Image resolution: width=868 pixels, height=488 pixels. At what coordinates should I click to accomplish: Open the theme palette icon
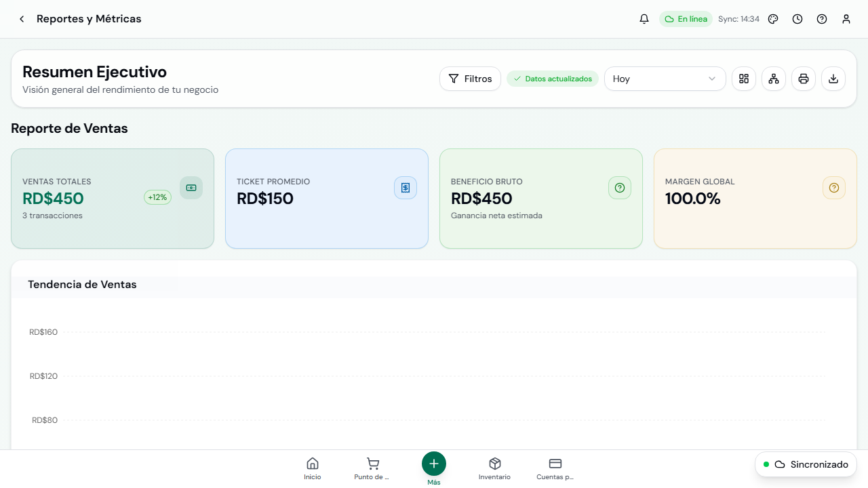click(773, 19)
